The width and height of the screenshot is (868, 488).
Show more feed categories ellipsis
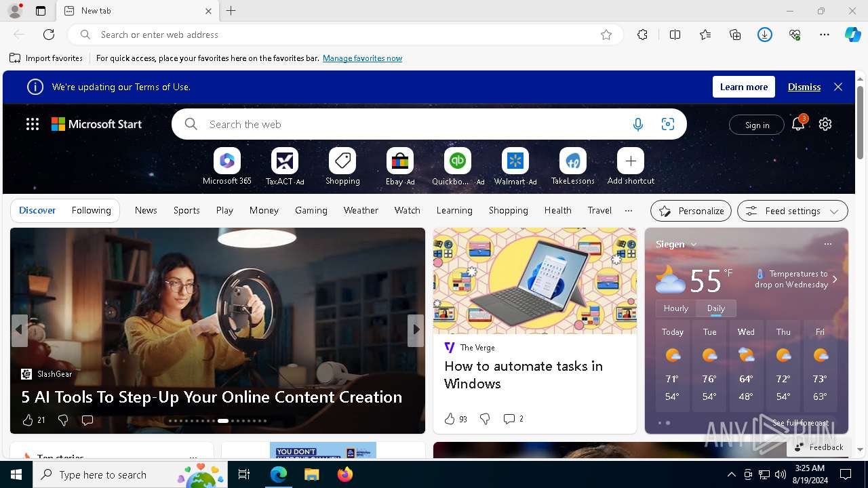click(x=628, y=211)
